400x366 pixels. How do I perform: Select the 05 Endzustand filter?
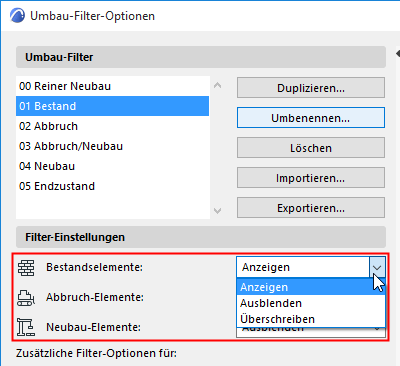point(113,186)
